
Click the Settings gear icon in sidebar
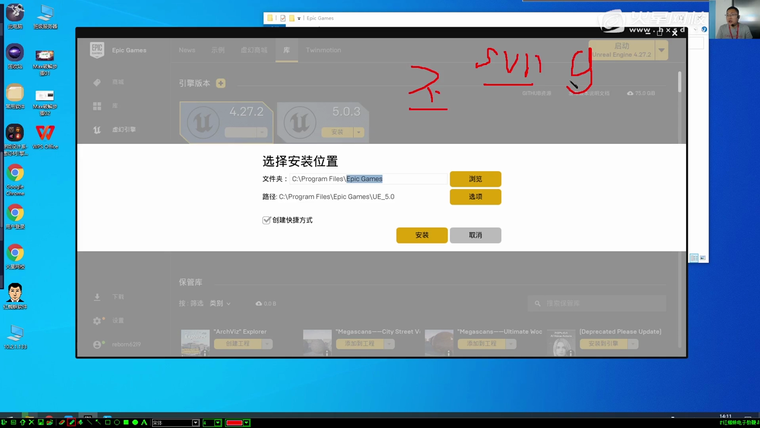click(97, 321)
